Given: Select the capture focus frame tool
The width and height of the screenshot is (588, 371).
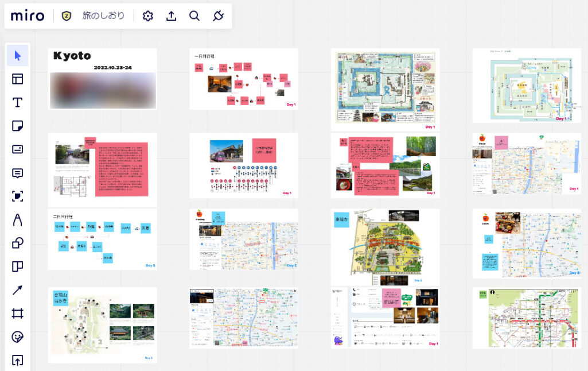Looking at the screenshot, I should click(18, 196).
